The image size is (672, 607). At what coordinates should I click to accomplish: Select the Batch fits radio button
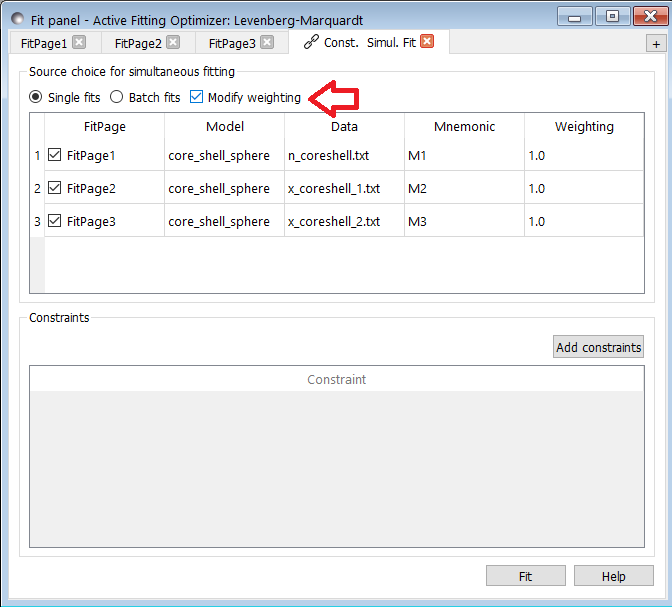click(x=116, y=97)
